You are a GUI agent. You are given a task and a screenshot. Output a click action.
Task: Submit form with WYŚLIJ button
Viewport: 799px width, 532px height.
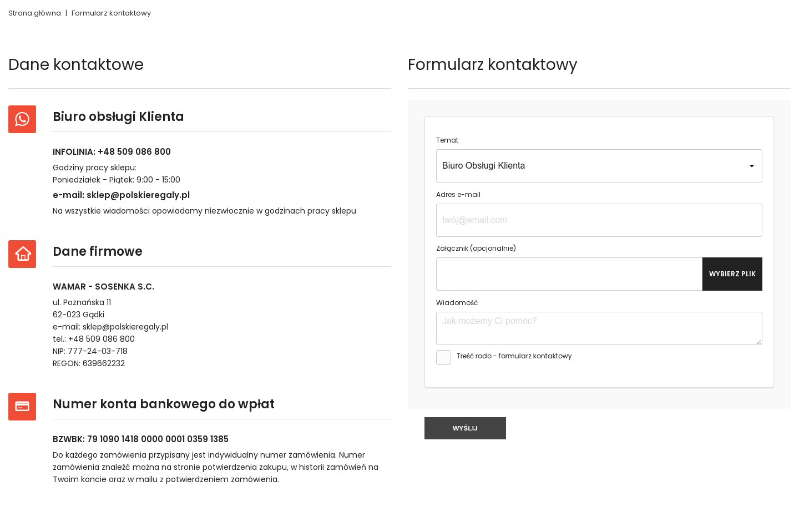pos(465,428)
